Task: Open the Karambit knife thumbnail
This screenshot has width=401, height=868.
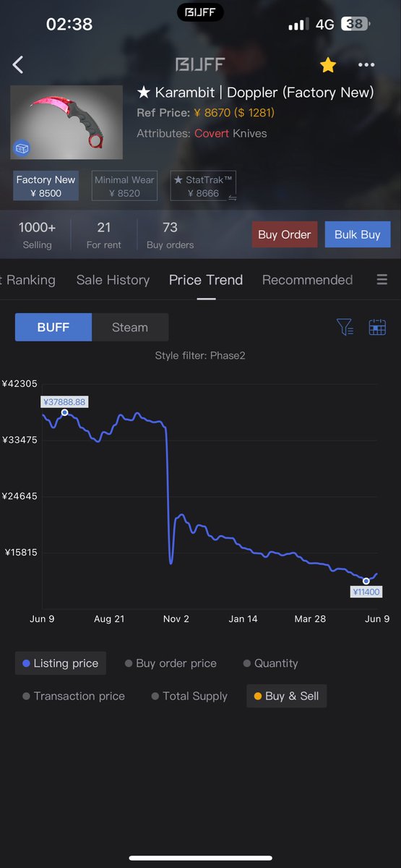Action: [x=66, y=122]
